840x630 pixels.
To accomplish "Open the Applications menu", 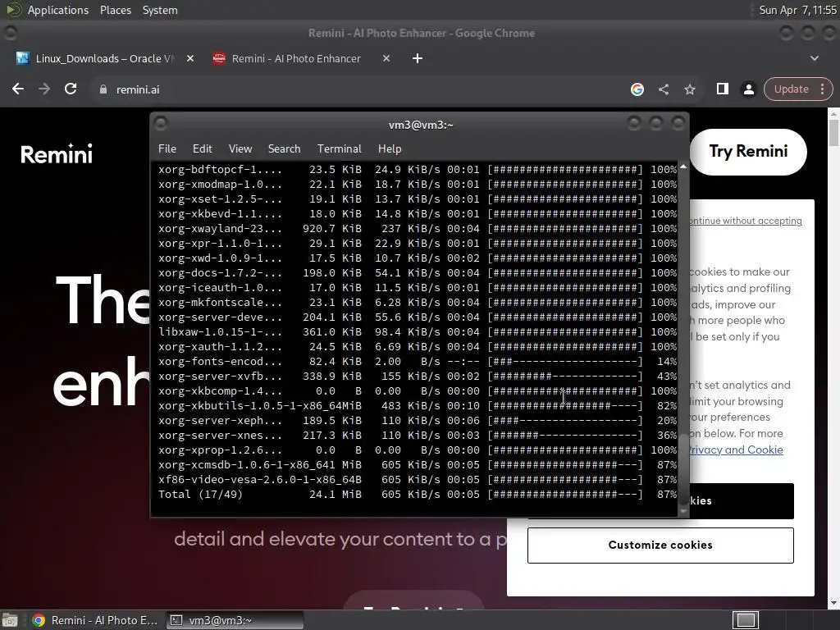I will 58,10.
